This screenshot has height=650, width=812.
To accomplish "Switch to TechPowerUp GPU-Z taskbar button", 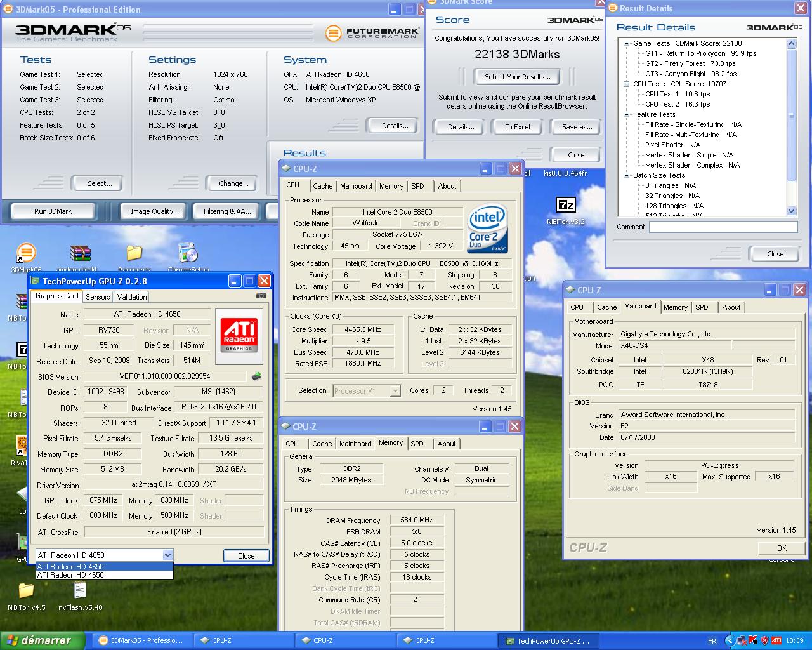I will [548, 640].
